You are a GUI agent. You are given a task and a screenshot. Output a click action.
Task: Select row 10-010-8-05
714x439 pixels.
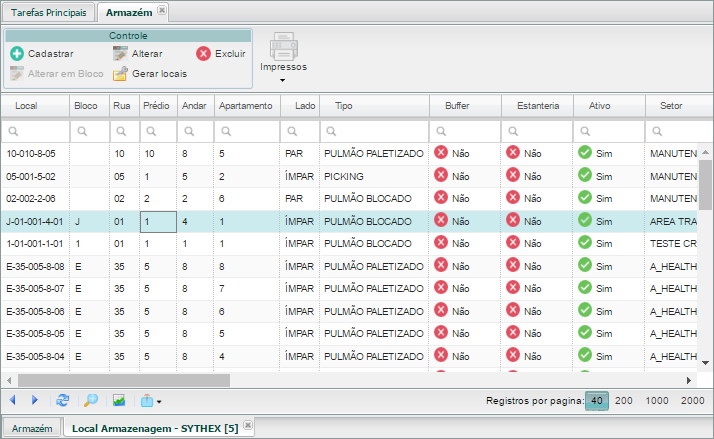point(349,154)
